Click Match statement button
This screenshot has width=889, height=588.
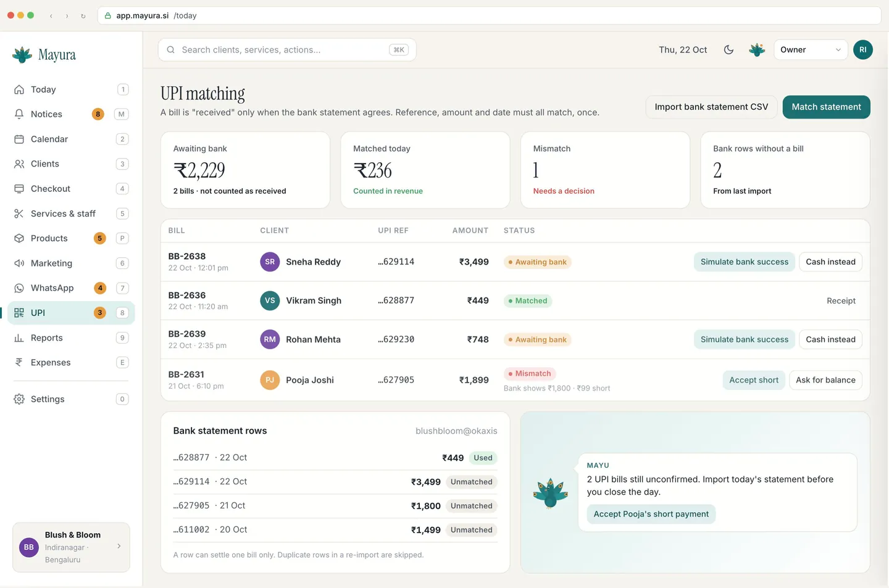coord(826,107)
